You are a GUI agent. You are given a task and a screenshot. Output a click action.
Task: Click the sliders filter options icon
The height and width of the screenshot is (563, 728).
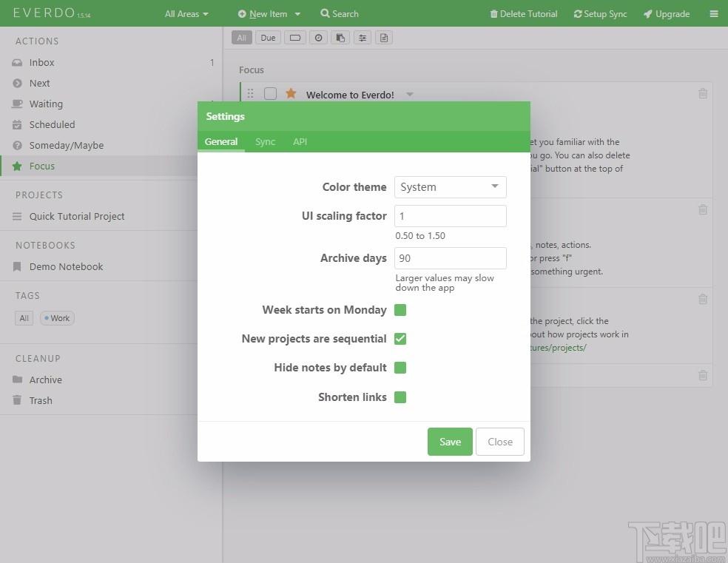click(362, 38)
